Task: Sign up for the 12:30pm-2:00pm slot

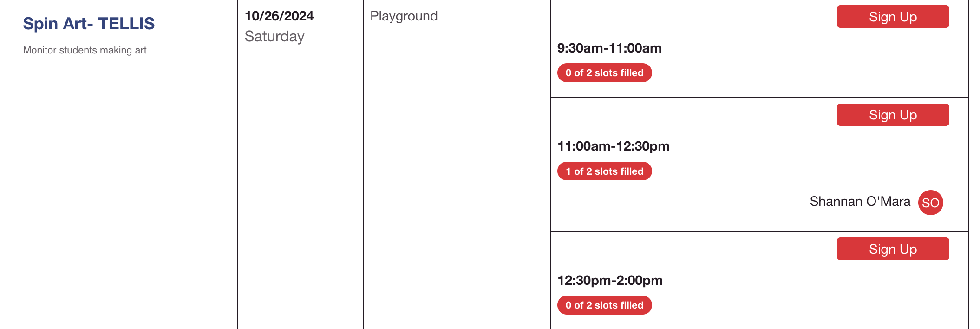Action: 893,249
